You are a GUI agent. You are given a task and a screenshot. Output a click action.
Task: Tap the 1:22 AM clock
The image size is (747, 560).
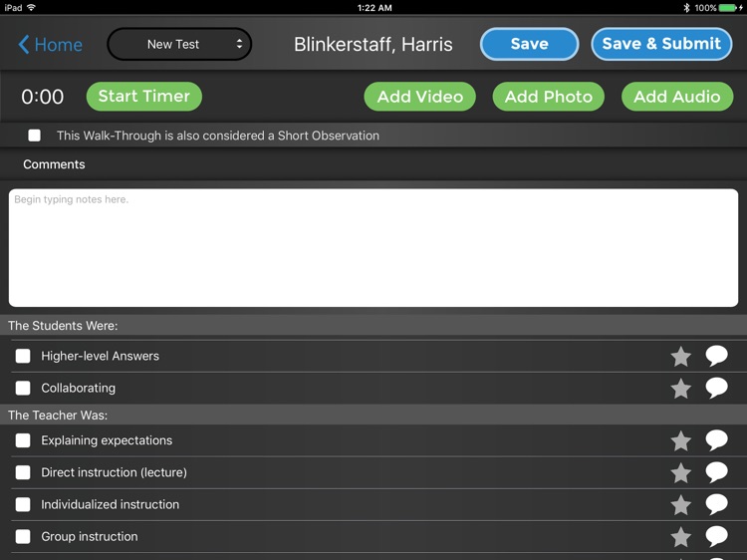click(374, 8)
